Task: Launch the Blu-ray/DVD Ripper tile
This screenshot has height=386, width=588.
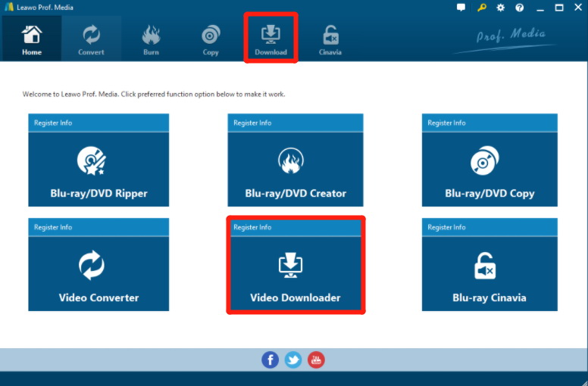Action: (99, 168)
